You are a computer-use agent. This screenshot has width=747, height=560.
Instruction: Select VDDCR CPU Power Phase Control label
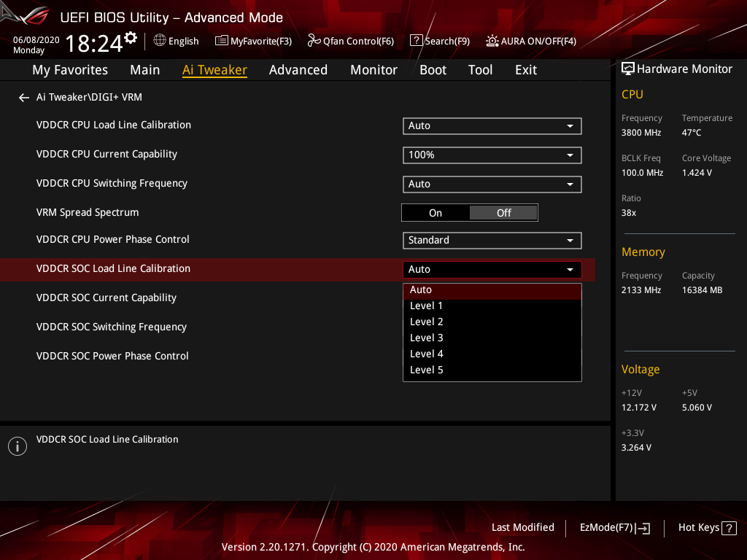(113, 239)
